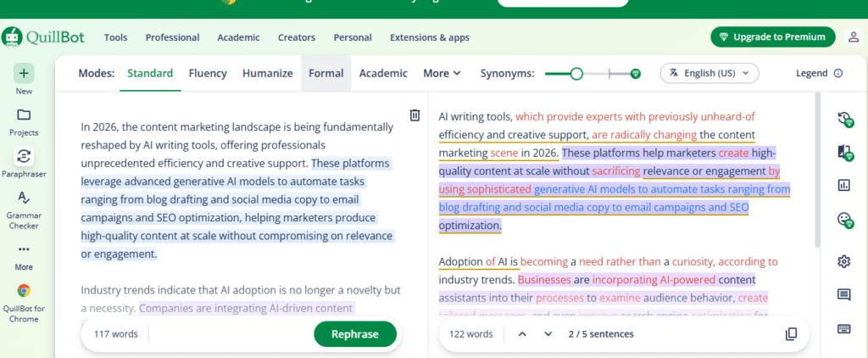Go to previous sentence arrow

point(522,334)
